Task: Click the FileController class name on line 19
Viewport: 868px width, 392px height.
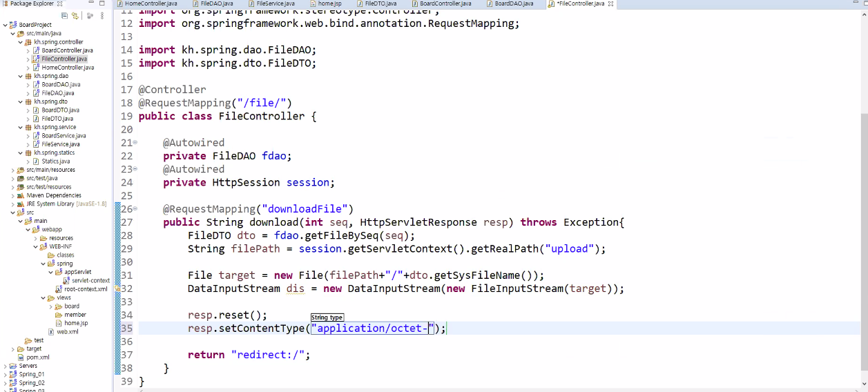Action: tap(262, 116)
